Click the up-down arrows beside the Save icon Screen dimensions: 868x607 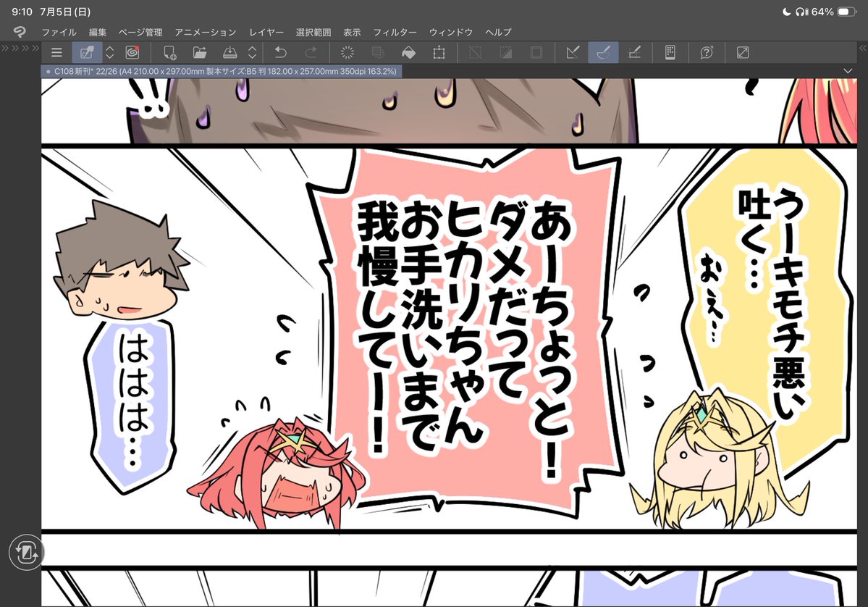click(253, 53)
